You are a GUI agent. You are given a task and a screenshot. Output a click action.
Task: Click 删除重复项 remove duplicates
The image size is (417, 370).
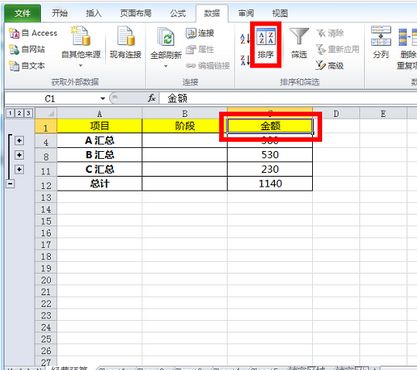point(407,49)
